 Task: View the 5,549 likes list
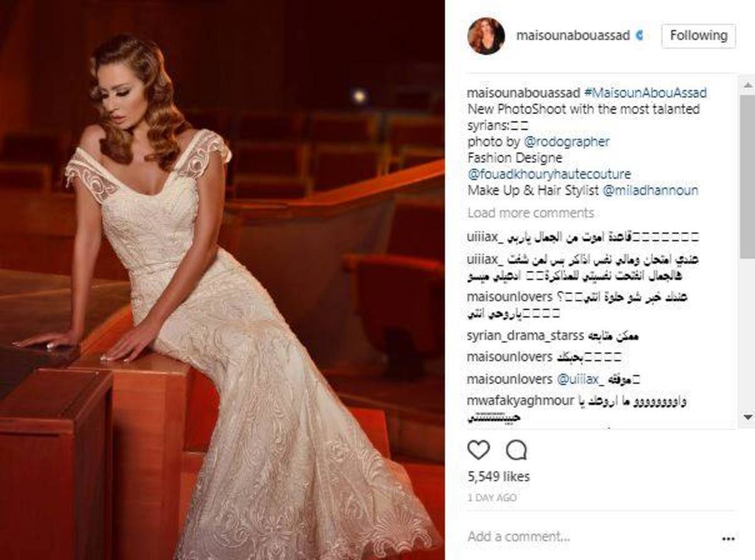point(498,477)
